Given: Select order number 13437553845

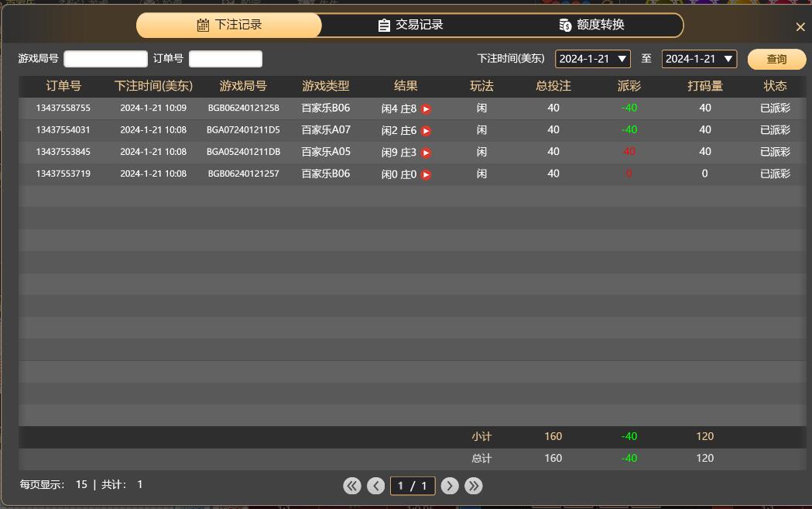Looking at the screenshot, I should pyautogui.click(x=63, y=151).
